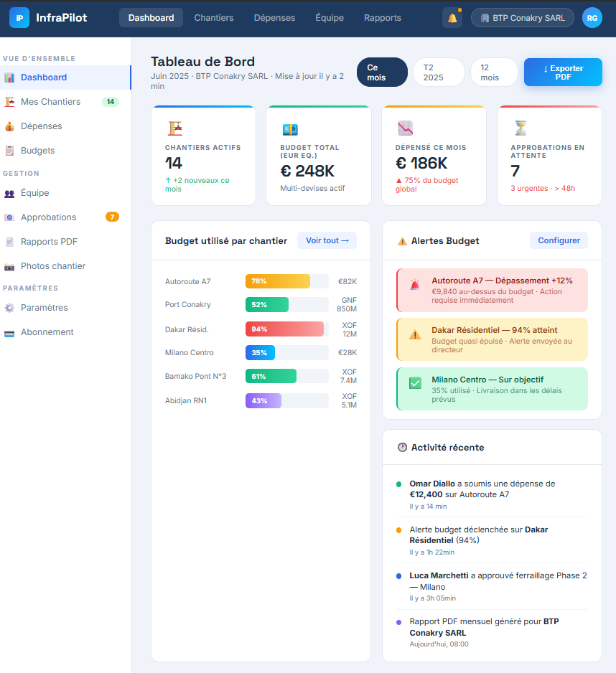This screenshot has height=673, width=616.
Task: Switch to the Équipe top nav tab
Action: coord(330,18)
